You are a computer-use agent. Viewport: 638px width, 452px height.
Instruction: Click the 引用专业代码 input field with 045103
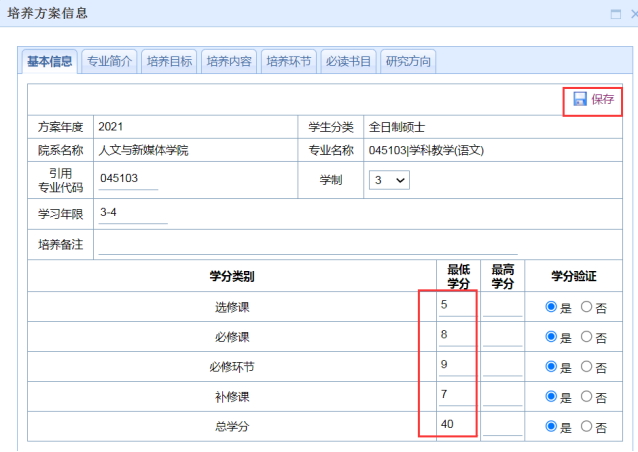(128, 179)
